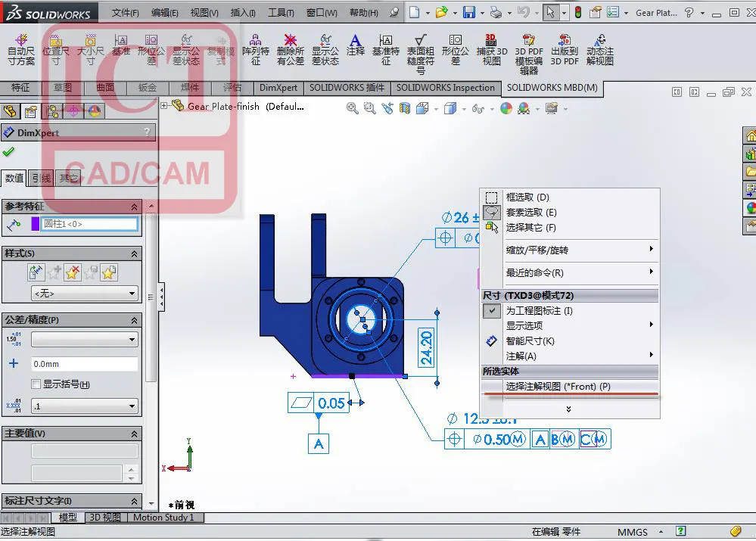Viewport: 756px width, 541px height.
Task: Open the 文件(F) menu
Action: point(126,13)
